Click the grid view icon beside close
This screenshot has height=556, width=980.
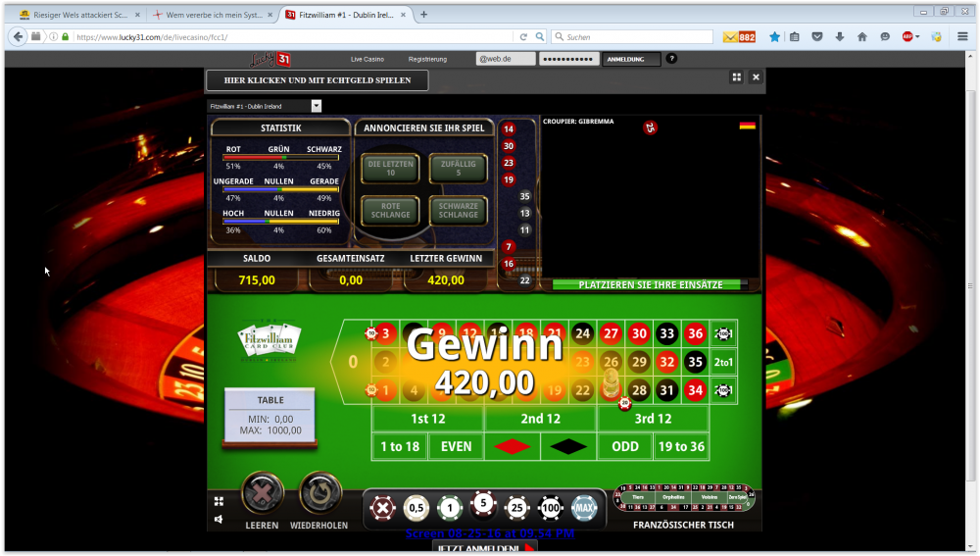tap(737, 76)
